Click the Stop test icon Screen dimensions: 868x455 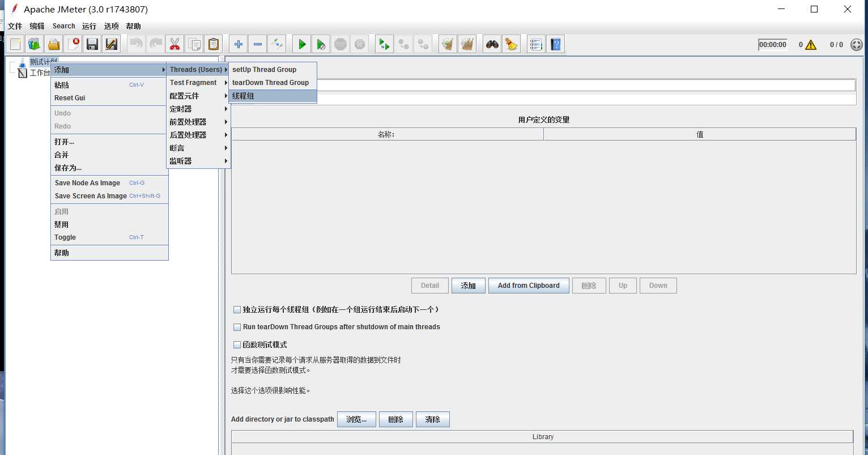coord(341,44)
